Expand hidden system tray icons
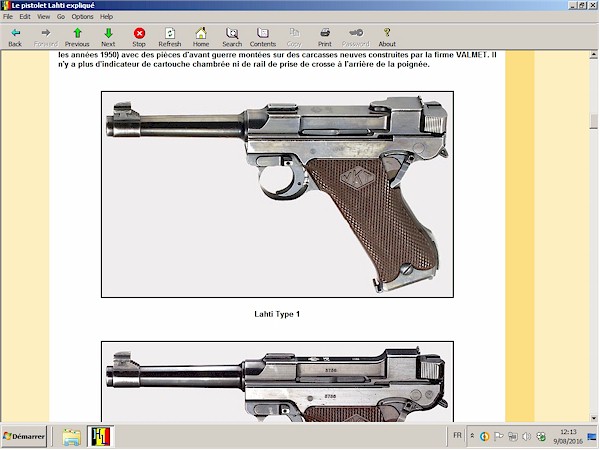 pyautogui.click(x=473, y=436)
